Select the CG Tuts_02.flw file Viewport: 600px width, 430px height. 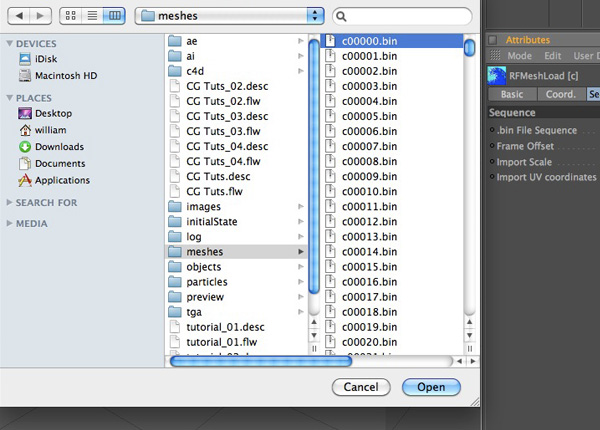236,101
